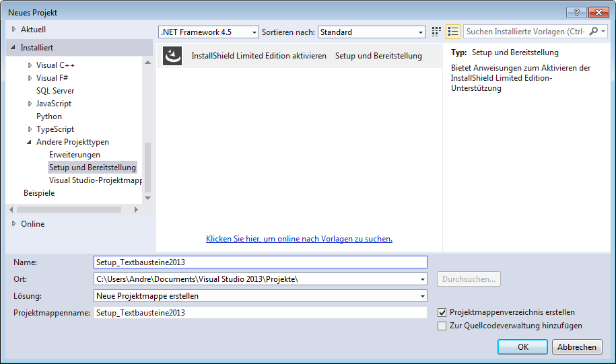
Task: Open the dialog help question mark
Action: [576, 13]
